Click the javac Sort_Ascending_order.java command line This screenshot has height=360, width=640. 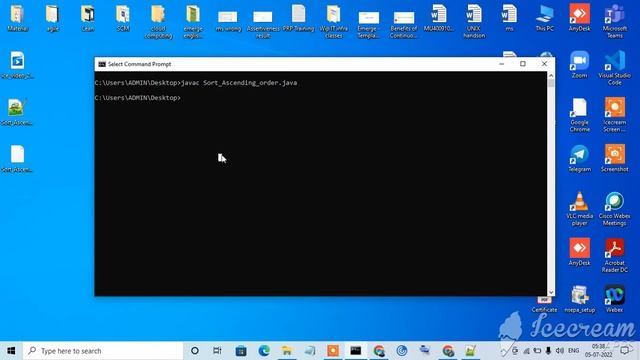pos(239,83)
